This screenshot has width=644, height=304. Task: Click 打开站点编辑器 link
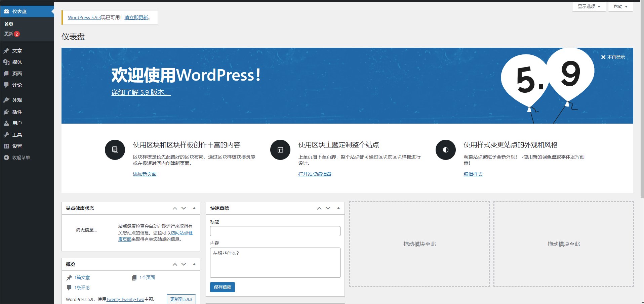click(315, 174)
